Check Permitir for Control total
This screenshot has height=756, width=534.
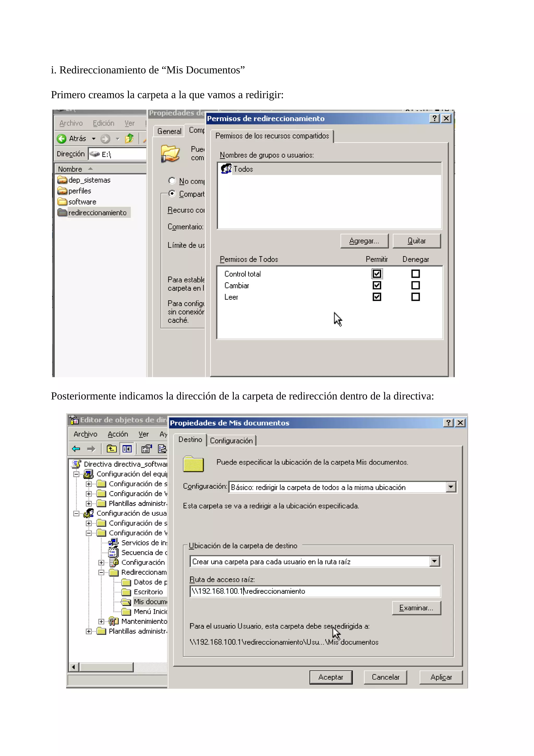(x=377, y=274)
